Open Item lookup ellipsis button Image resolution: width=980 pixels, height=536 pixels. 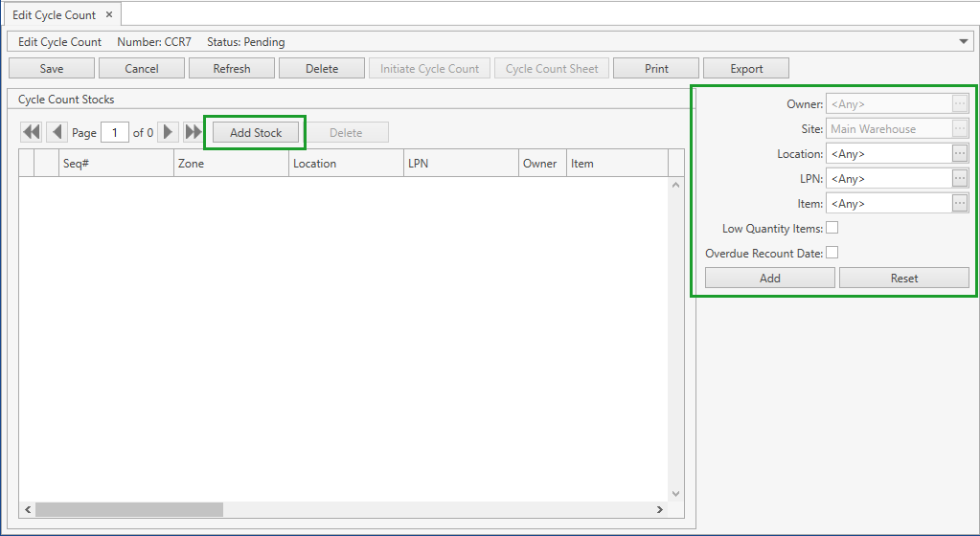[x=960, y=203]
